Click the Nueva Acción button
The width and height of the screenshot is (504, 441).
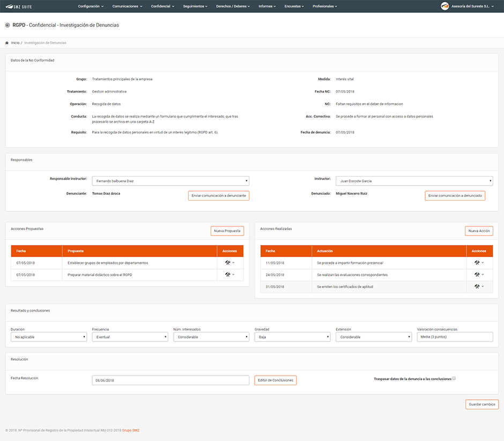[x=479, y=231]
